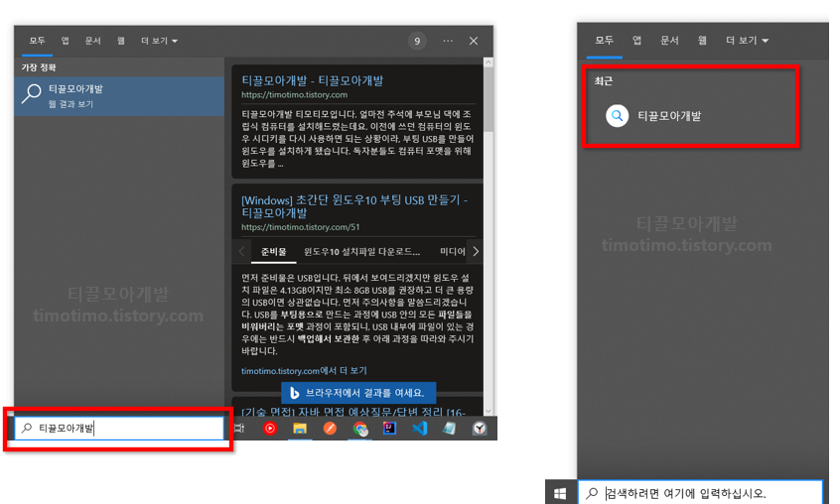Click the scrollbar up arrow in results
The height and width of the screenshot is (504, 840).
point(489,63)
